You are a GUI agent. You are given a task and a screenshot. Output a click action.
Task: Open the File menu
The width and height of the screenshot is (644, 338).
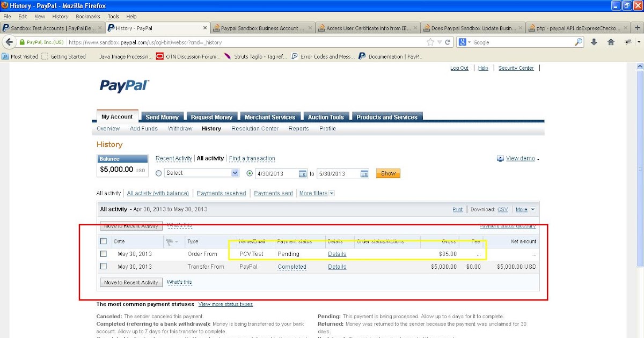7,17
